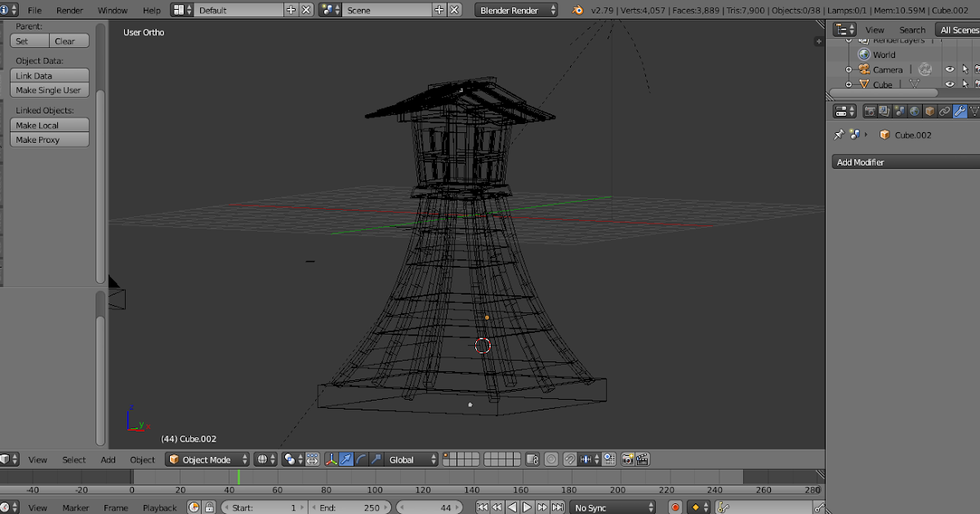
Task: Click OpenGL render animation clapper icon
Action: coord(643,460)
